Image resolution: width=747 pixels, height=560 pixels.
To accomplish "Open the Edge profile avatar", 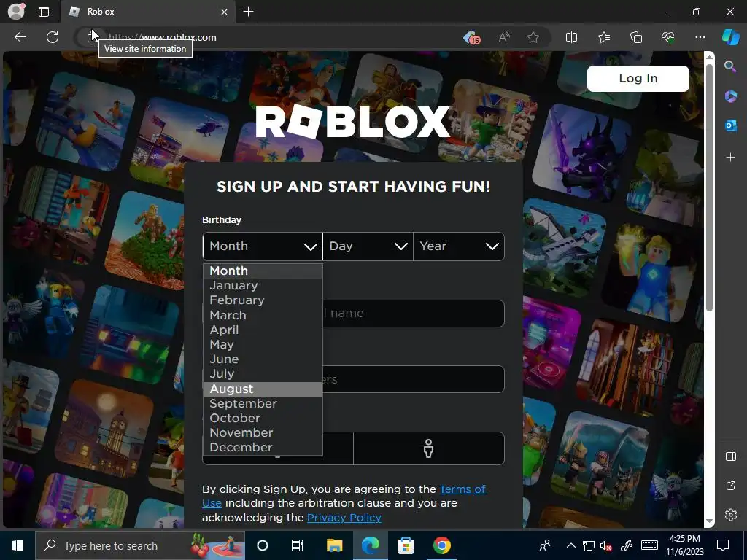I will (x=16, y=12).
